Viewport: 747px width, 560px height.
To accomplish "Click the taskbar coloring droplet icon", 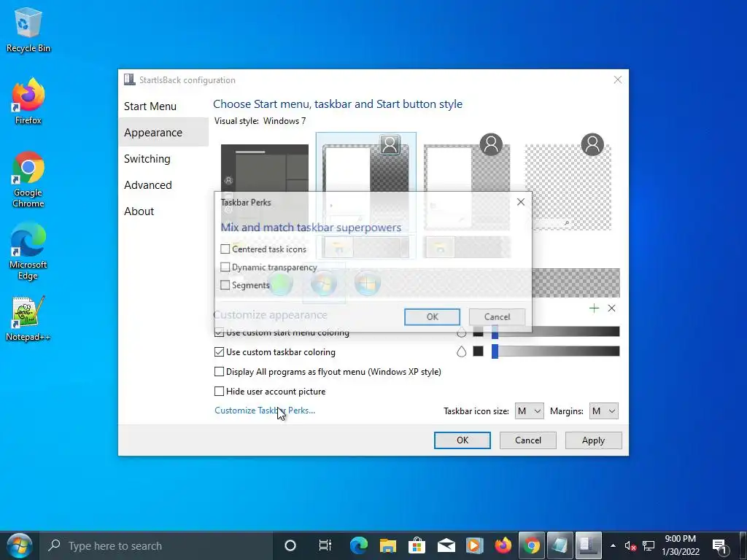I will (461, 351).
